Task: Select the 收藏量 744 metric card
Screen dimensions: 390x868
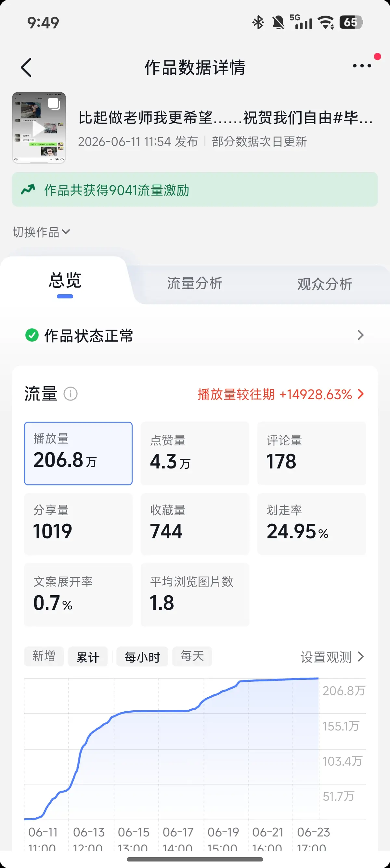Action: [x=195, y=524]
